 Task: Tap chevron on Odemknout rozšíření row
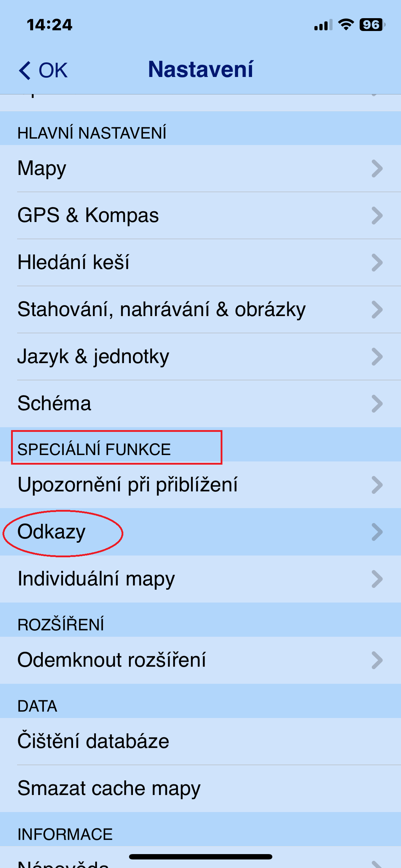pyautogui.click(x=377, y=660)
